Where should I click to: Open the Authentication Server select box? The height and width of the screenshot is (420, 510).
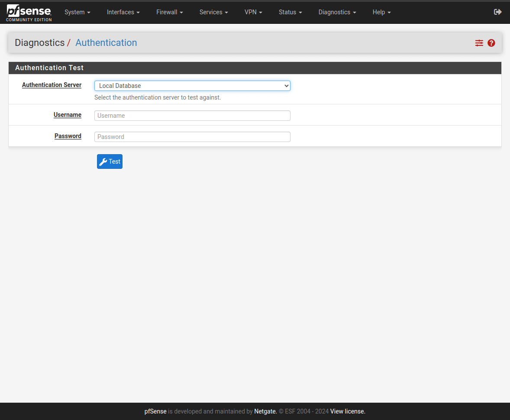coord(192,86)
